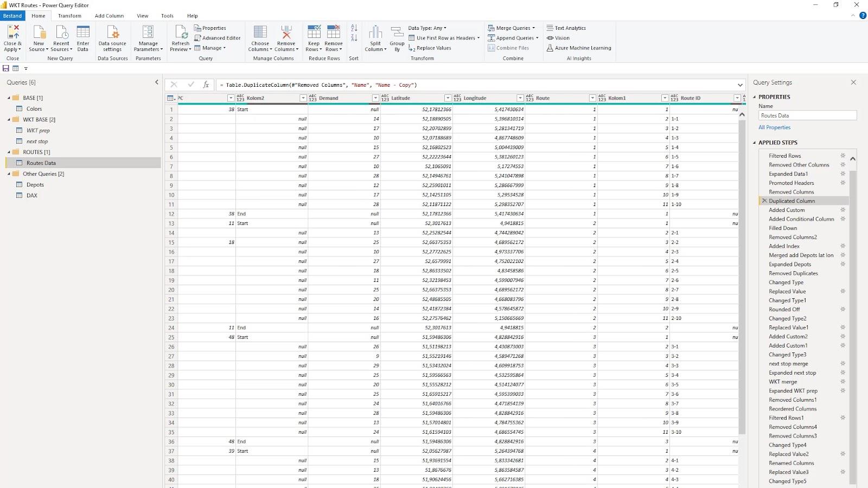Click Use First Row as Headers
This screenshot has height=488, width=868.
(444, 38)
